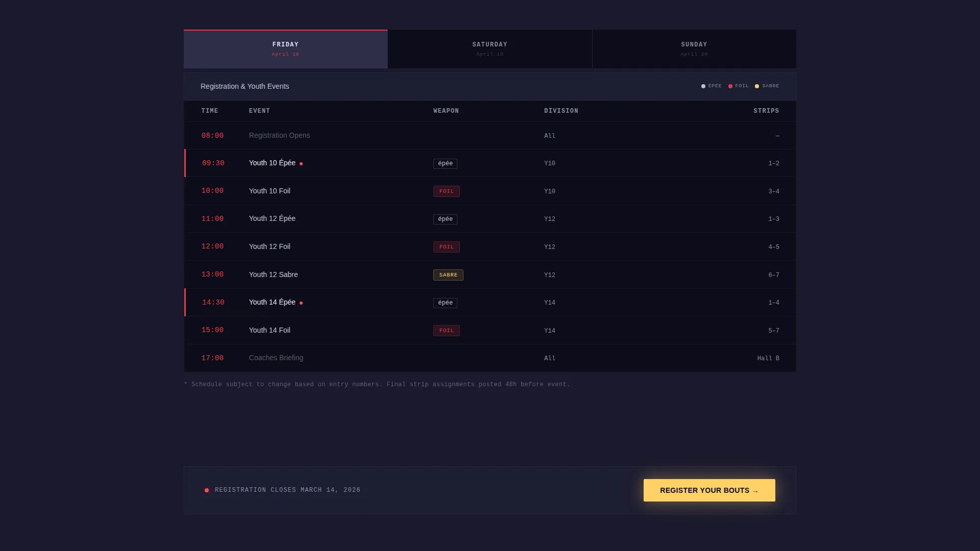Viewport: 980px width, 551px height.
Task: Click division Y10 in Youth 10 Foil row
Action: tap(550, 191)
